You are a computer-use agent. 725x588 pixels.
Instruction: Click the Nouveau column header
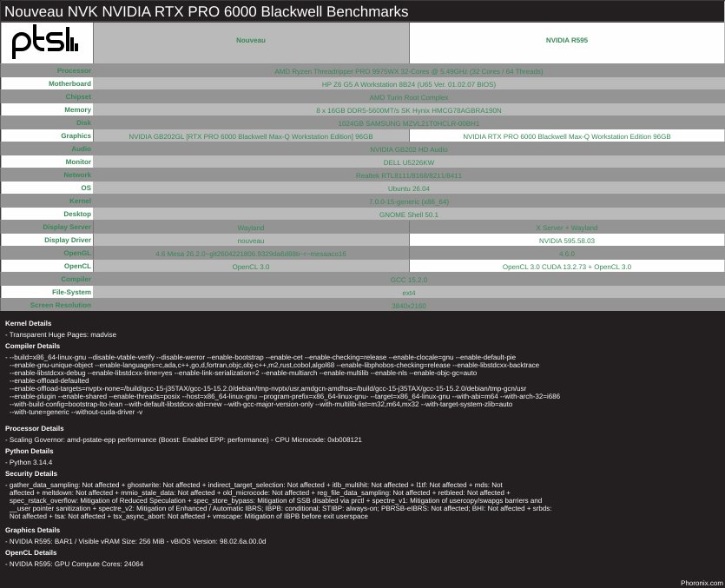(x=251, y=40)
